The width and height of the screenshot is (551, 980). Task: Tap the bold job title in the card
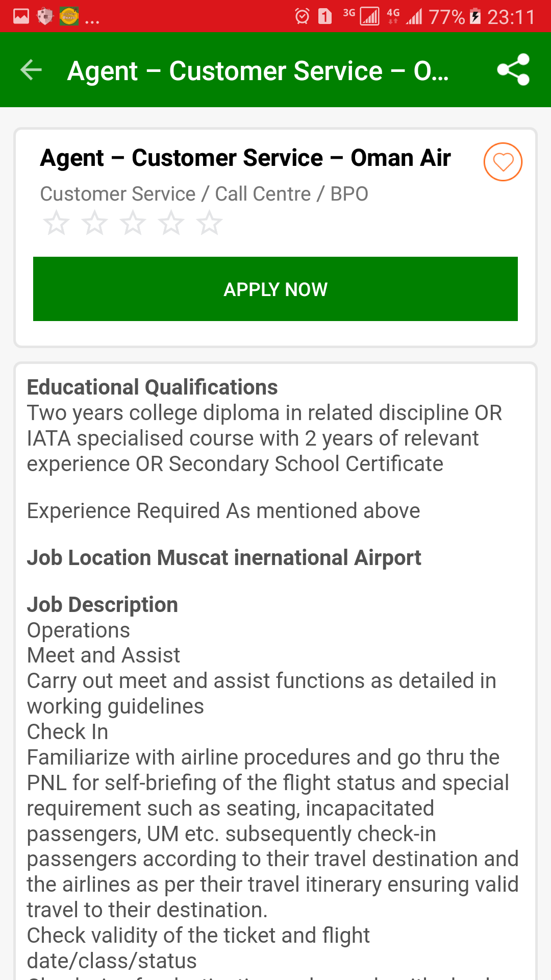245,158
